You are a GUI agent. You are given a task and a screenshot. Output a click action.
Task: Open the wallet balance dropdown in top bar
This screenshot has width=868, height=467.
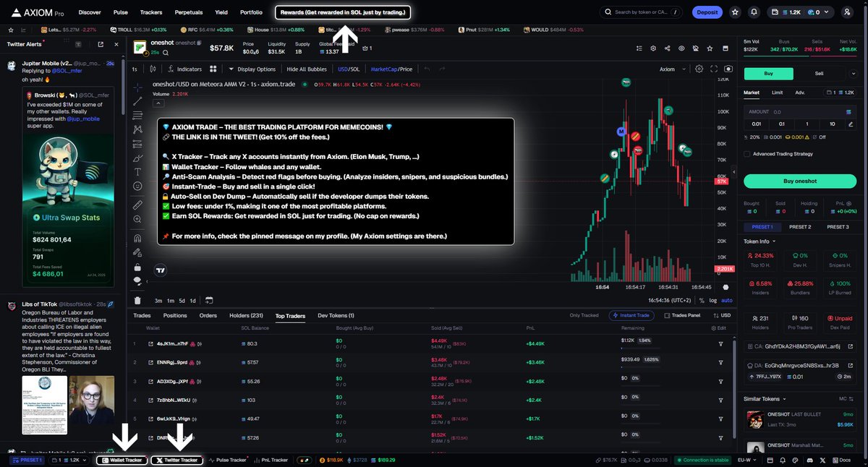pyautogui.click(x=801, y=12)
